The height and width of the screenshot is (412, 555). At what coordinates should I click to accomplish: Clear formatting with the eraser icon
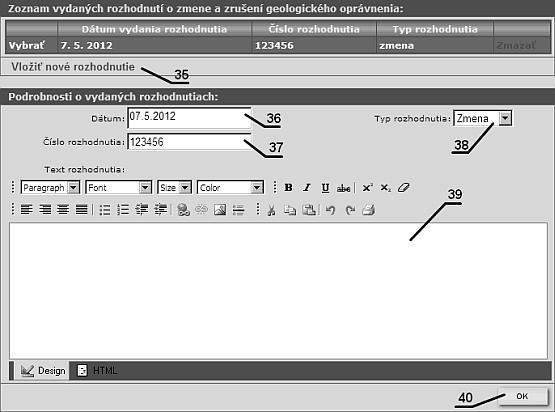tap(404, 188)
